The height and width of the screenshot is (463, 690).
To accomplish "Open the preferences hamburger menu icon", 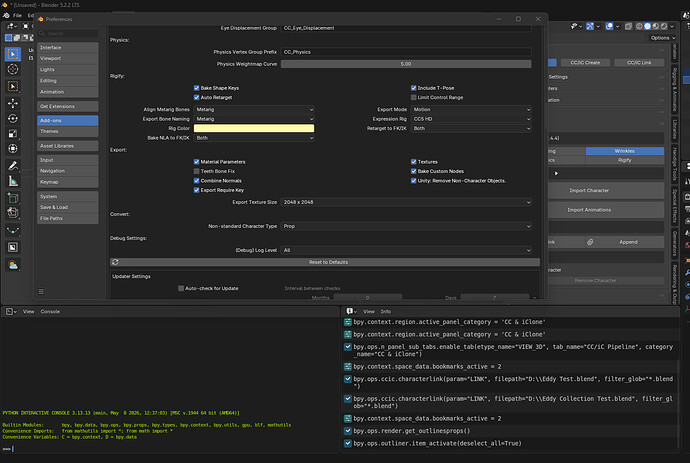I will (x=41, y=291).
